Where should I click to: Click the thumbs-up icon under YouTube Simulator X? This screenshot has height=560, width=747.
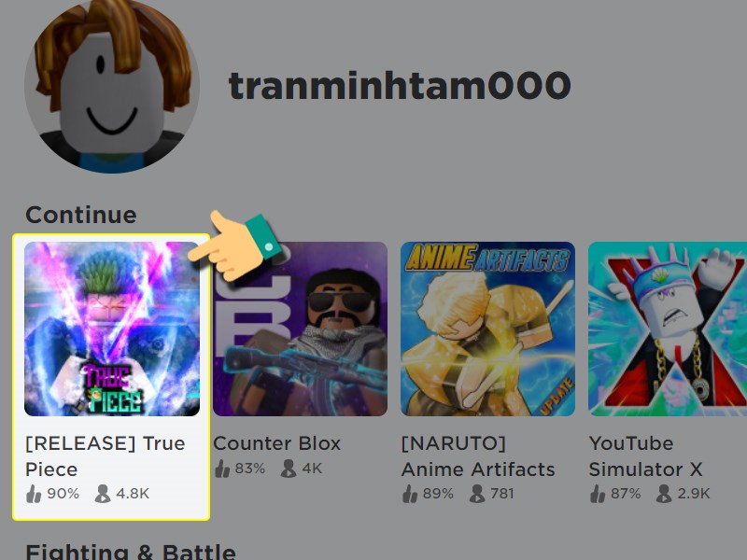[598, 494]
